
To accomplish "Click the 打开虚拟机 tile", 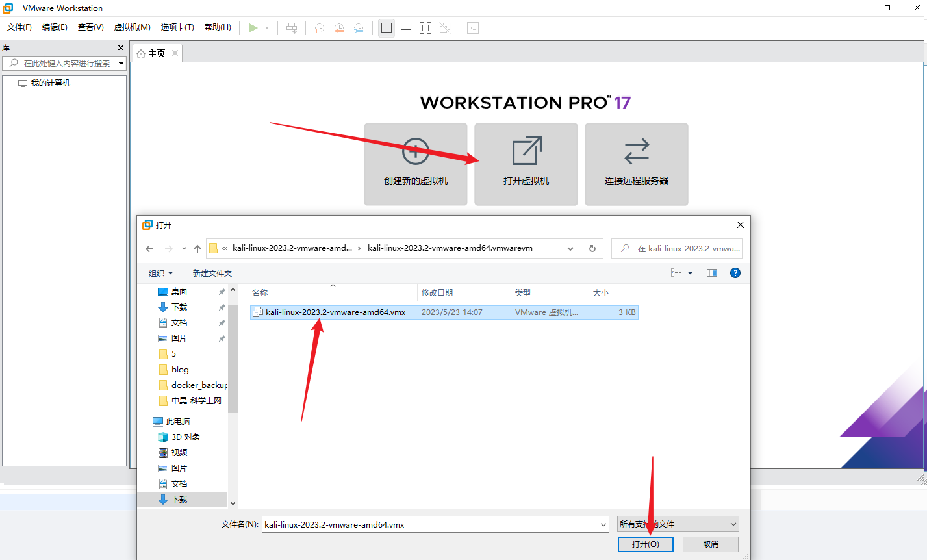I will [x=526, y=164].
